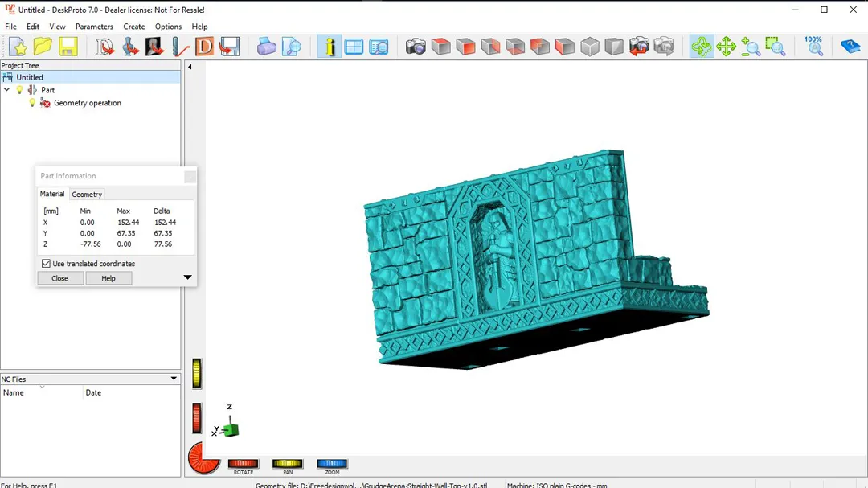Click the Load Vector file icon (outlined D)

coord(104,47)
